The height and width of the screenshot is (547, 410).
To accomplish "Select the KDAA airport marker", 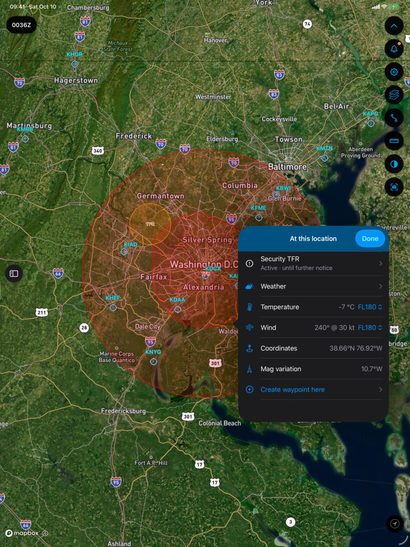I will pos(178,309).
